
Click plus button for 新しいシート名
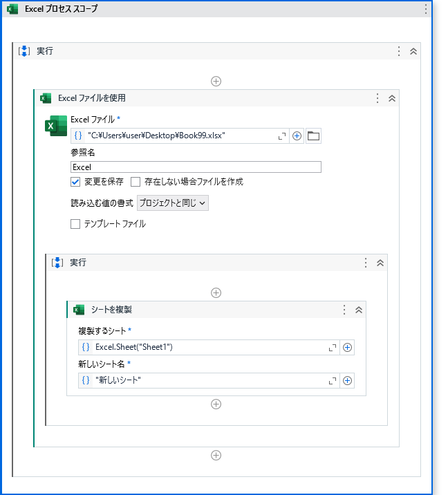(347, 381)
